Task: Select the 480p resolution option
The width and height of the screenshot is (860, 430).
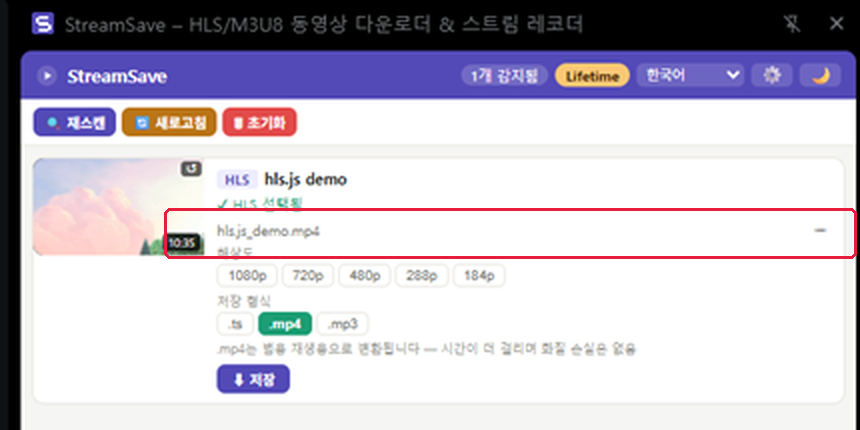Action: pyautogui.click(x=365, y=276)
